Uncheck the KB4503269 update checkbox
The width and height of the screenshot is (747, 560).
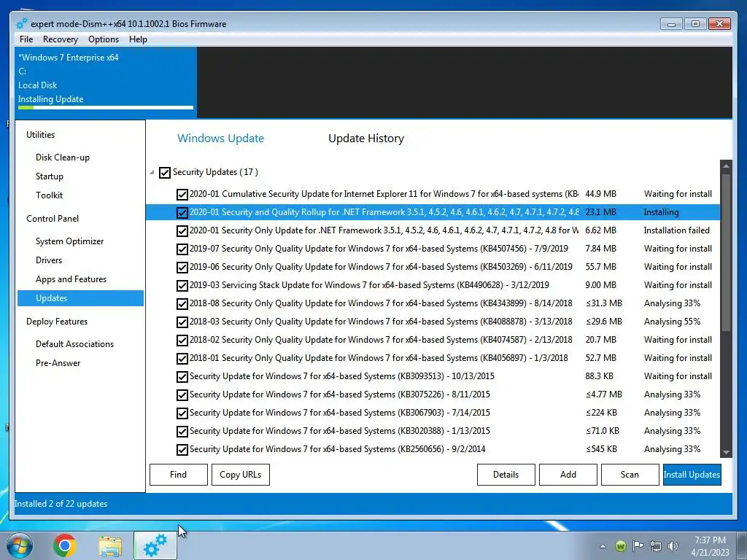(x=182, y=267)
